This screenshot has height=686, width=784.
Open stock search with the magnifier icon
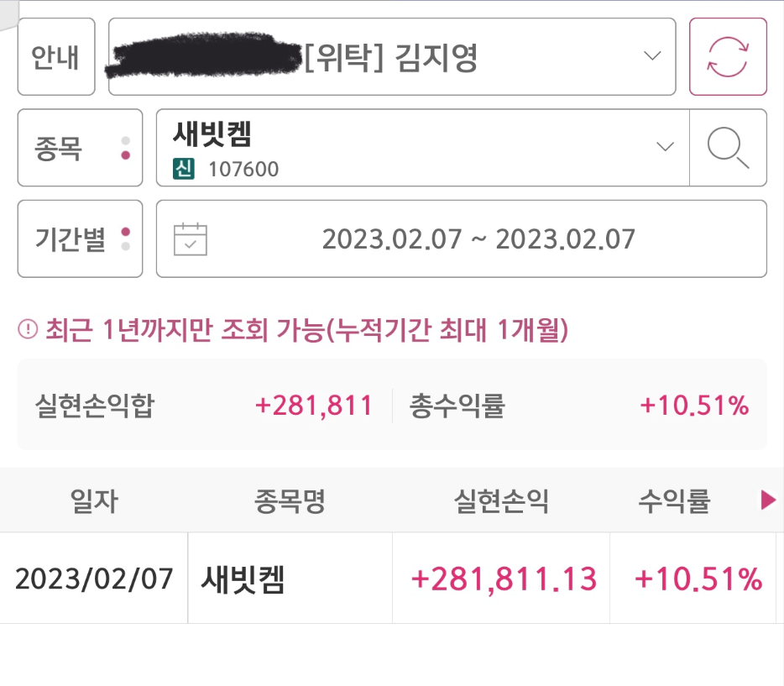[x=728, y=148]
